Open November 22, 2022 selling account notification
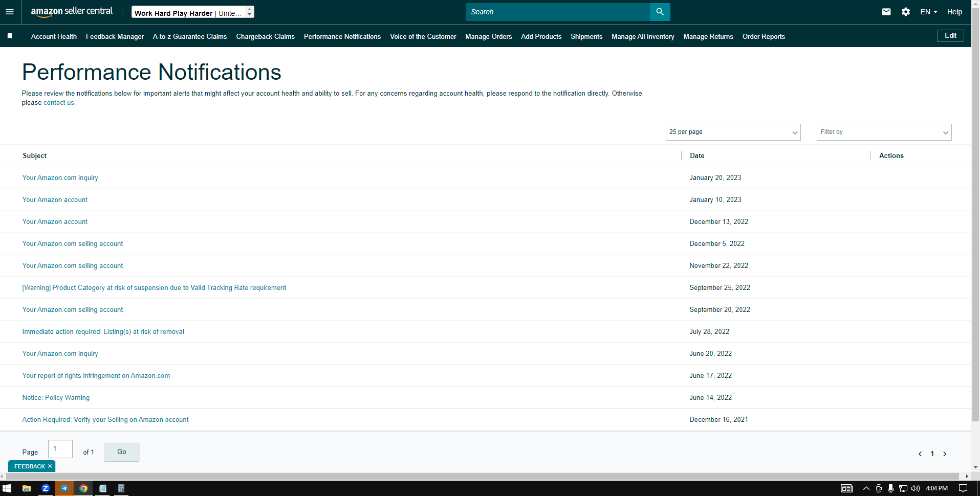 [72, 266]
